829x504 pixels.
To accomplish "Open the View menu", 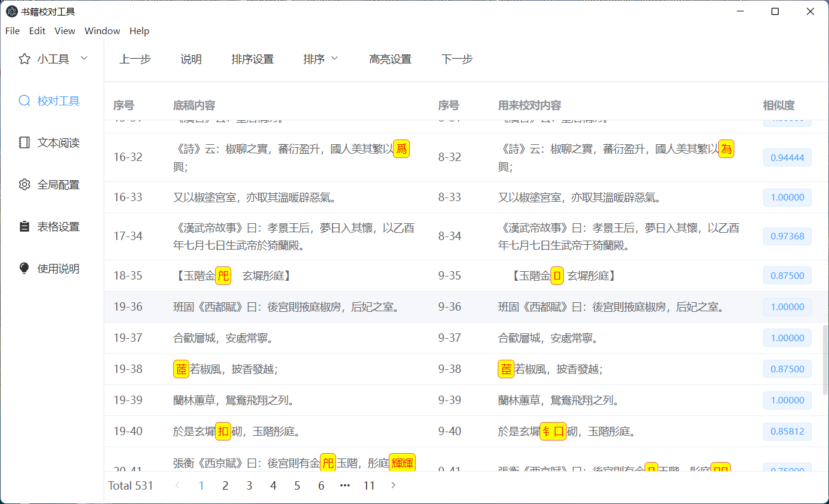I will point(65,31).
